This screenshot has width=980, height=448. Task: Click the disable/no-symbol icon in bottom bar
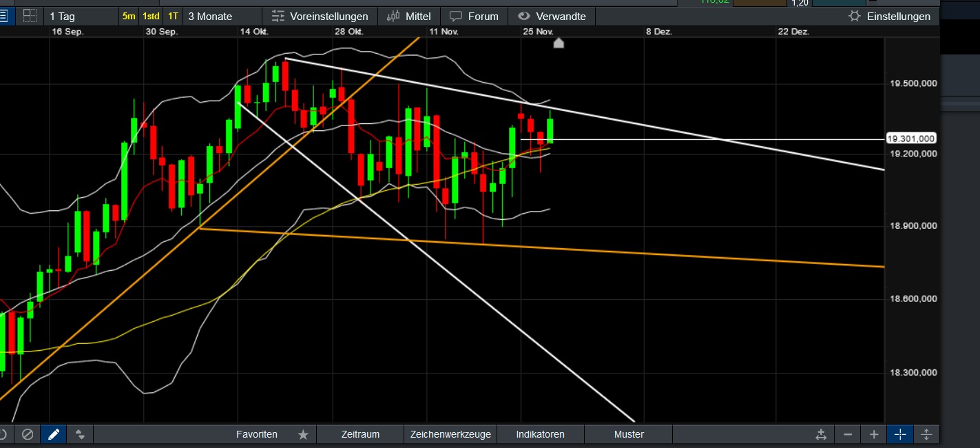(28, 434)
